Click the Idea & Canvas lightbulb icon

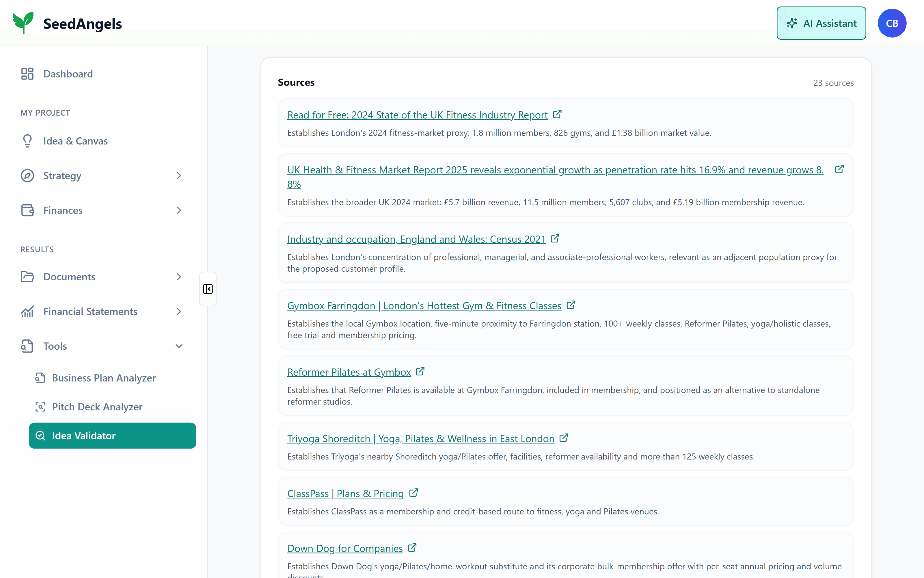click(x=27, y=141)
